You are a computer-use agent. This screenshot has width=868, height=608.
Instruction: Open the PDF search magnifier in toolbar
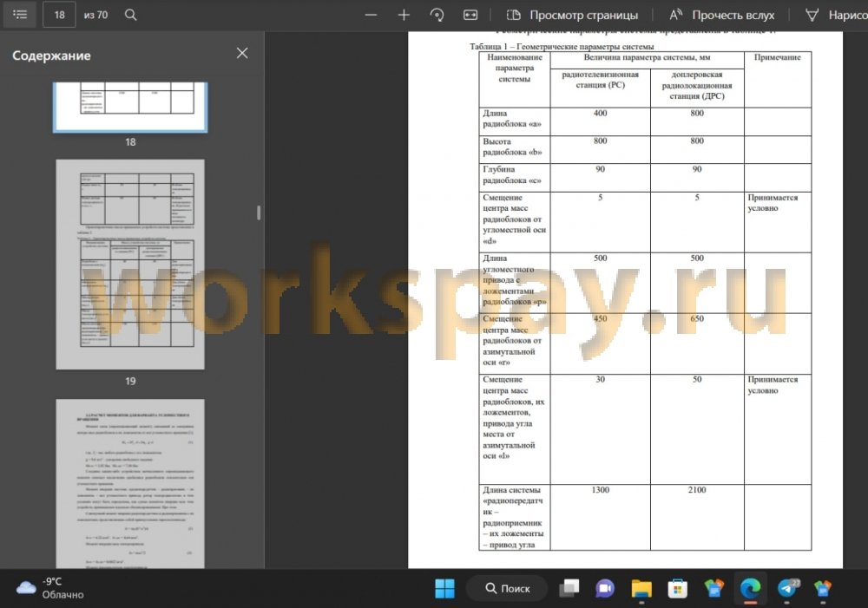(x=131, y=15)
